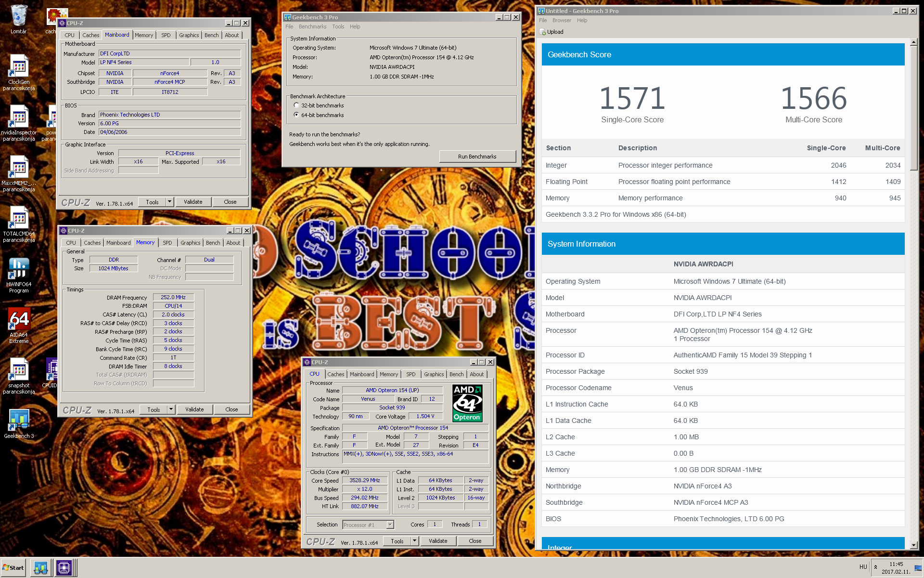Select 32-bit benchmarks radio button
The width and height of the screenshot is (924, 578).
pos(296,105)
